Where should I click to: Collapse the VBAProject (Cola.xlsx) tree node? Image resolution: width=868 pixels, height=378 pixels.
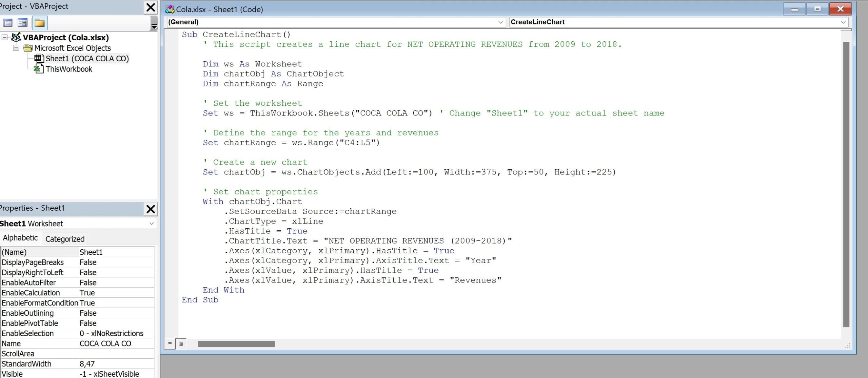(5, 37)
